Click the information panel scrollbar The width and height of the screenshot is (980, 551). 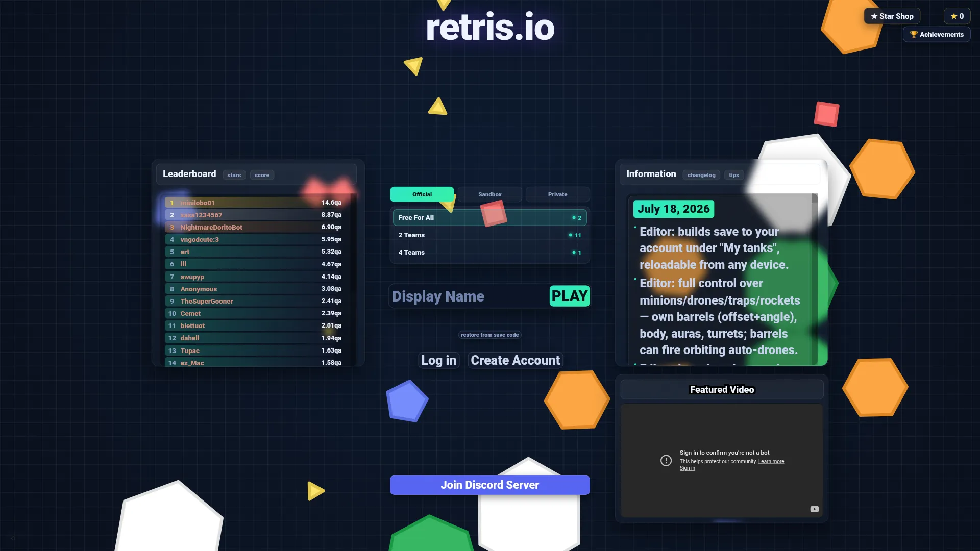(815, 278)
